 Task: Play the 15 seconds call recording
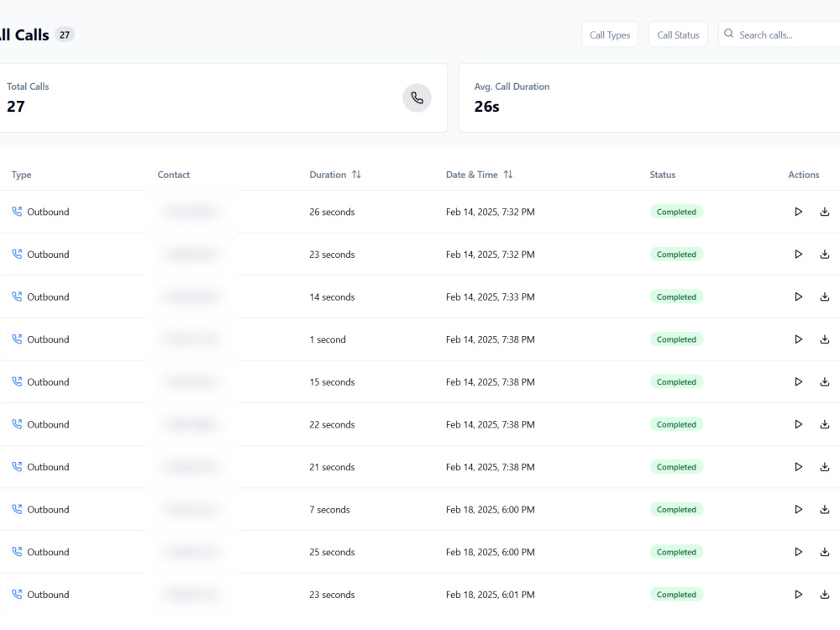pyautogui.click(x=798, y=382)
